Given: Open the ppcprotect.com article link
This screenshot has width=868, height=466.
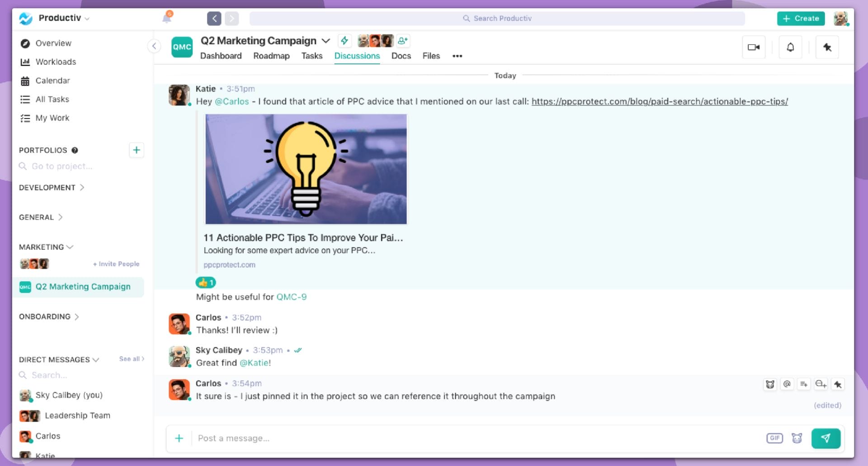Looking at the screenshot, I should click(659, 102).
